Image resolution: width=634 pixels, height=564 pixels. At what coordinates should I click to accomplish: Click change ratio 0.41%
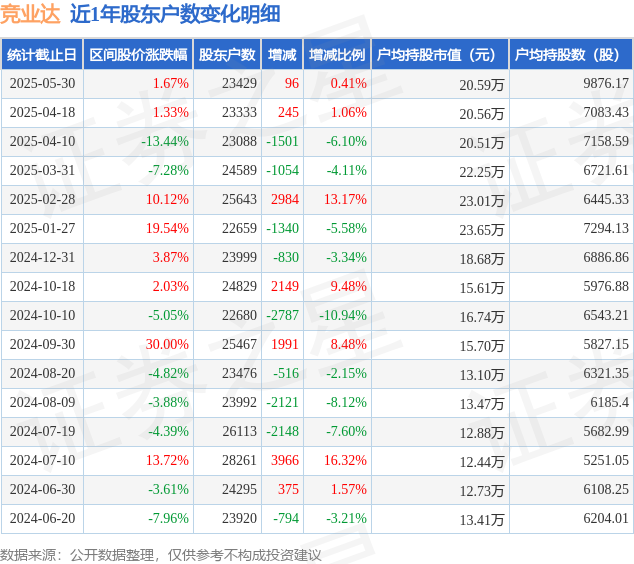click(x=349, y=83)
